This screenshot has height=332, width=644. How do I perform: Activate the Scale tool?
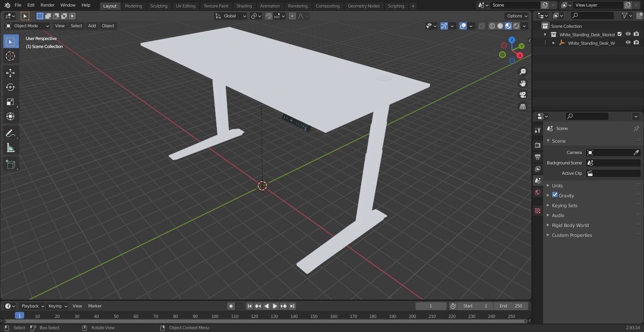coord(10,102)
